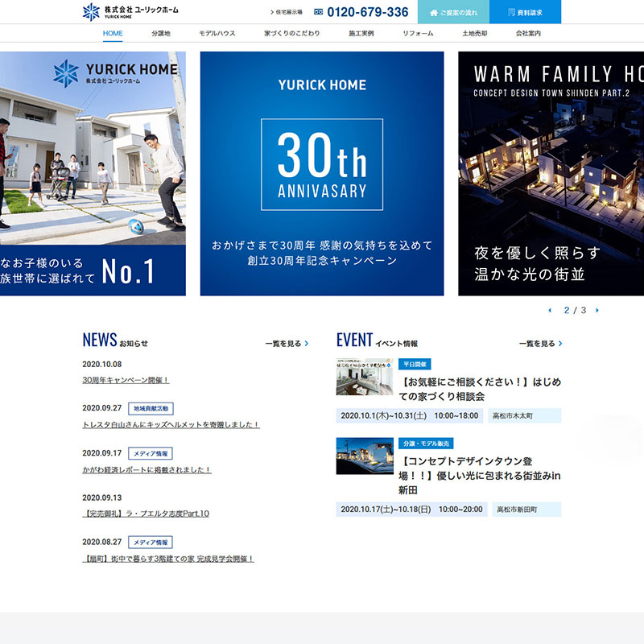Screen dimensions: 644x644
Task: Open the ご提案の流れ button
Action: tap(452, 12)
